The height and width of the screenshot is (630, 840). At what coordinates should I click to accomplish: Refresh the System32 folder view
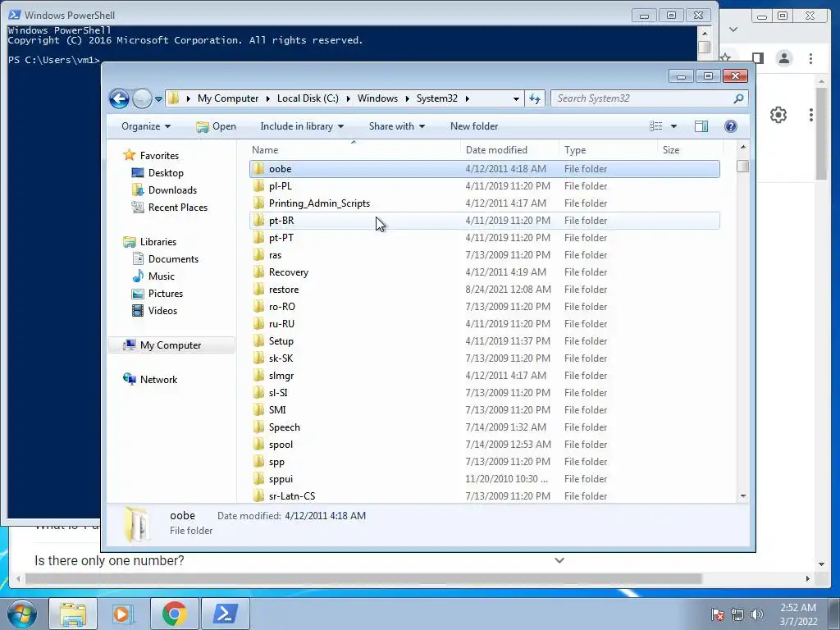point(535,98)
